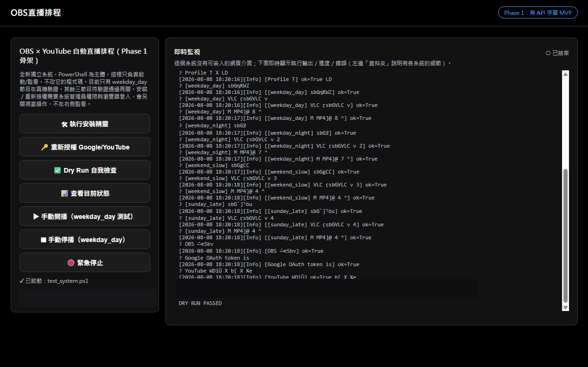
Task: Click the "? Google OAuth token is" line
Action: click(x=214, y=258)
